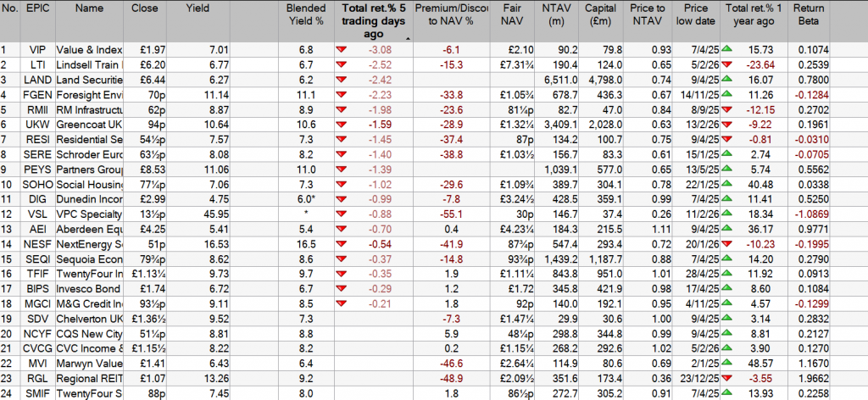Open the Greencoat UK name cell
Screen dimensions: 868x400
84,125
